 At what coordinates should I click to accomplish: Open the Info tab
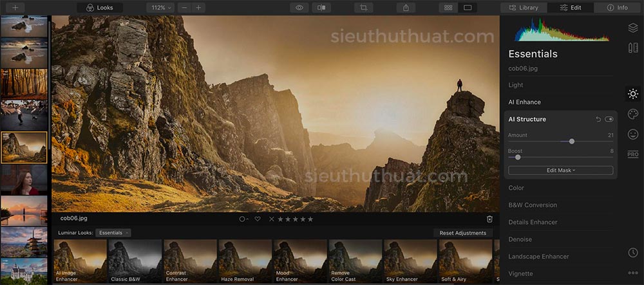pyautogui.click(x=618, y=7)
